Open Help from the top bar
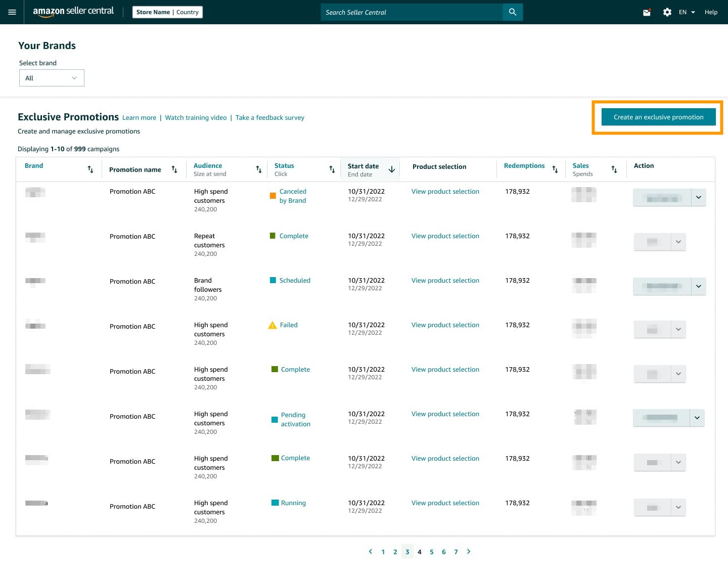The height and width of the screenshot is (582, 728). click(x=711, y=12)
